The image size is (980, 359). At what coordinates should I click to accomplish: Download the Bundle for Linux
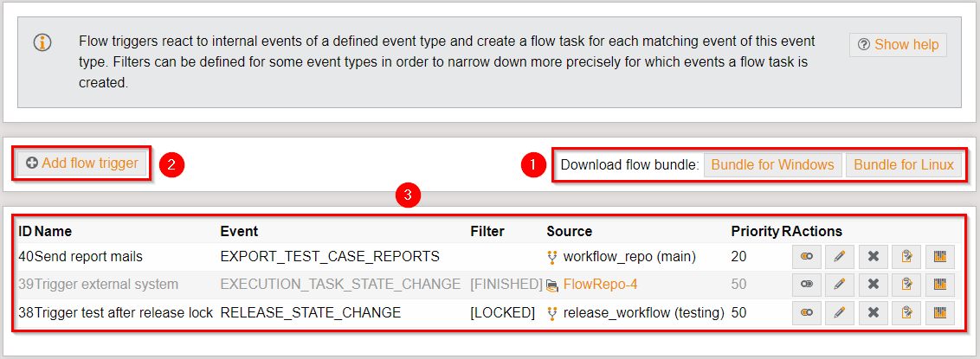pyautogui.click(x=904, y=164)
